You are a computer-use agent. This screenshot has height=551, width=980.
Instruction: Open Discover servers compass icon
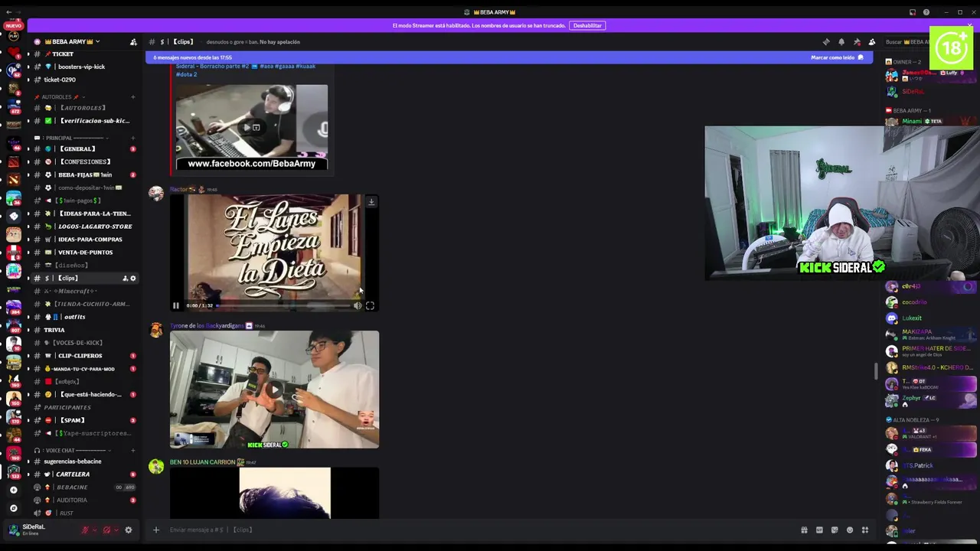pos(13,508)
